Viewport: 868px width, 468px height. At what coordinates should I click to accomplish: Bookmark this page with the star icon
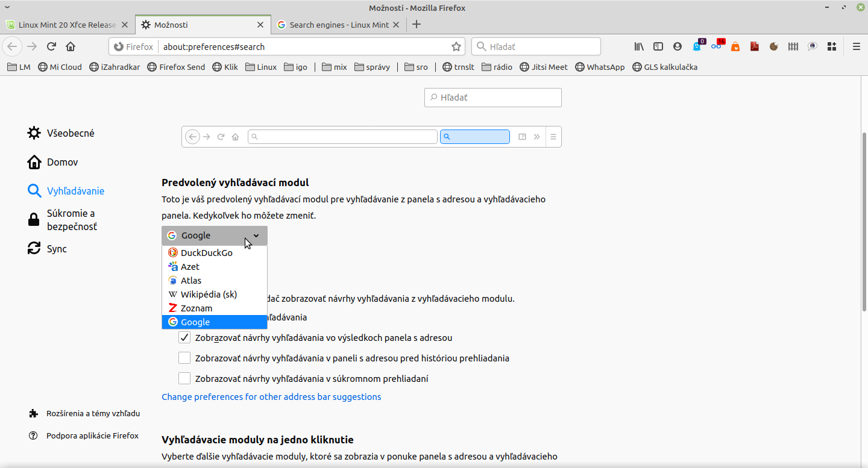456,46
